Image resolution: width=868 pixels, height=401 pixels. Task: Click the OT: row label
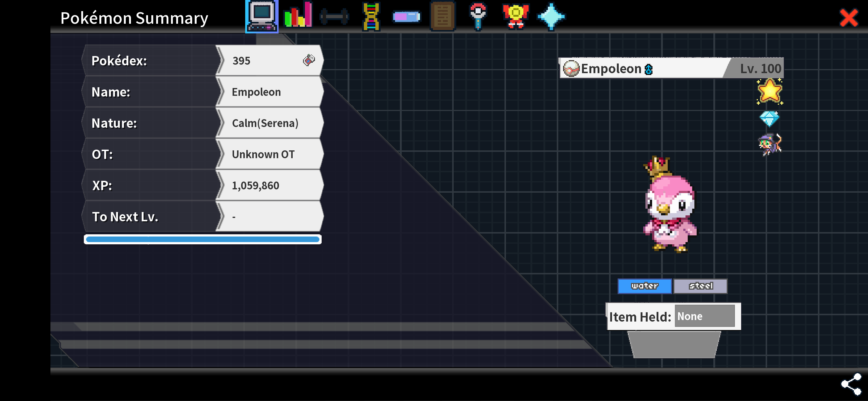(102, 154)
